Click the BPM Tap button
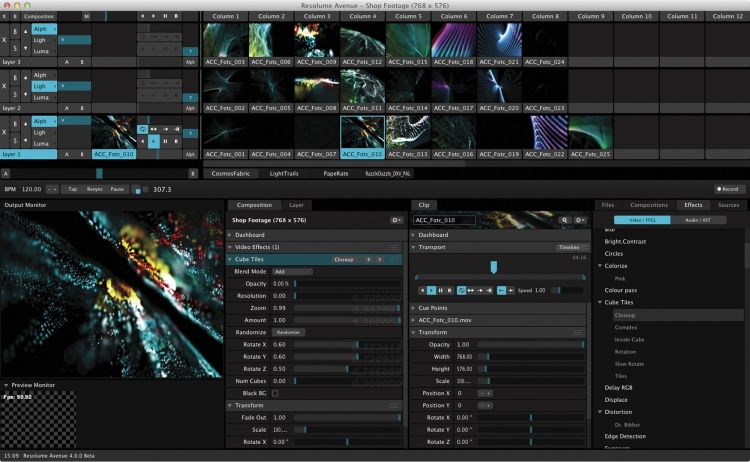 [x=72, y=189]
